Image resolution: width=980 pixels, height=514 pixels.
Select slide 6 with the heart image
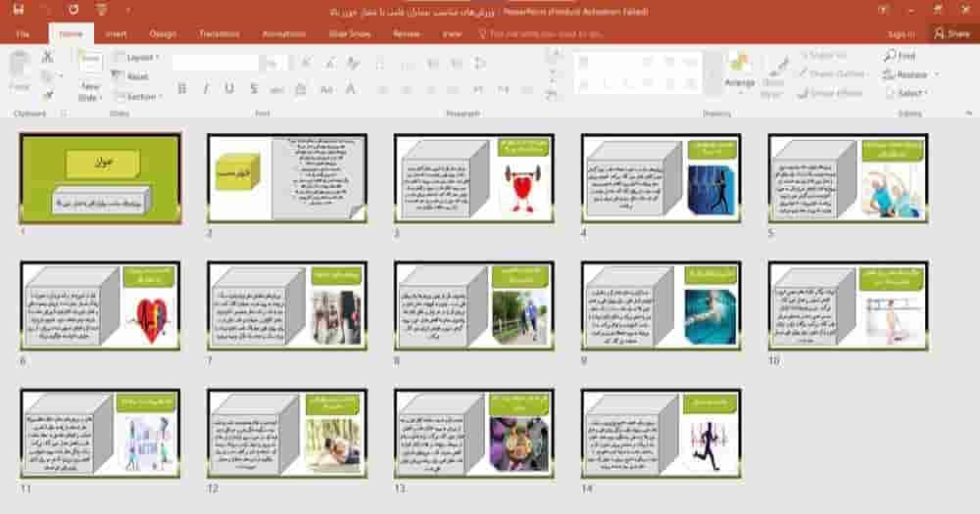[101, 306]
